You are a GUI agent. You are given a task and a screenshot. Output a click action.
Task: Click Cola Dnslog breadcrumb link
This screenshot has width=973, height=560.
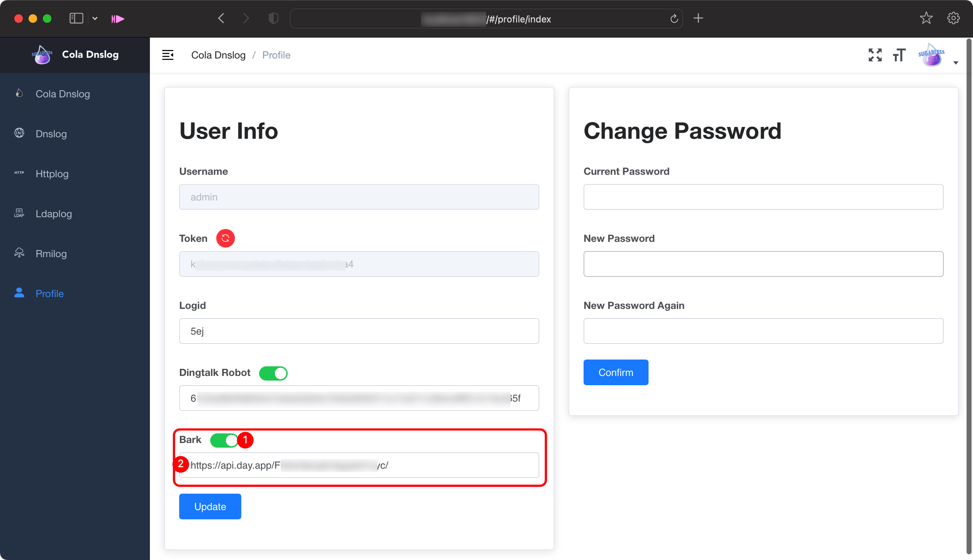218,55
